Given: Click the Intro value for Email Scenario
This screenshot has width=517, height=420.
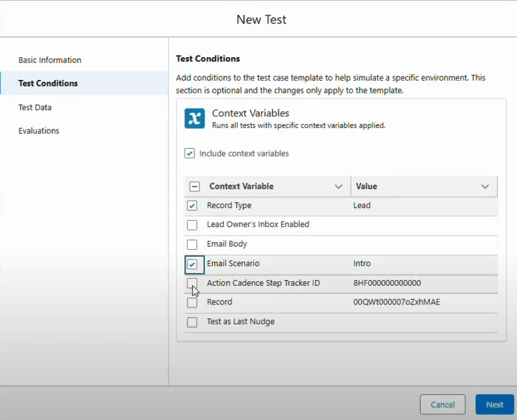Looking at the screenshot, I should 362,264.
